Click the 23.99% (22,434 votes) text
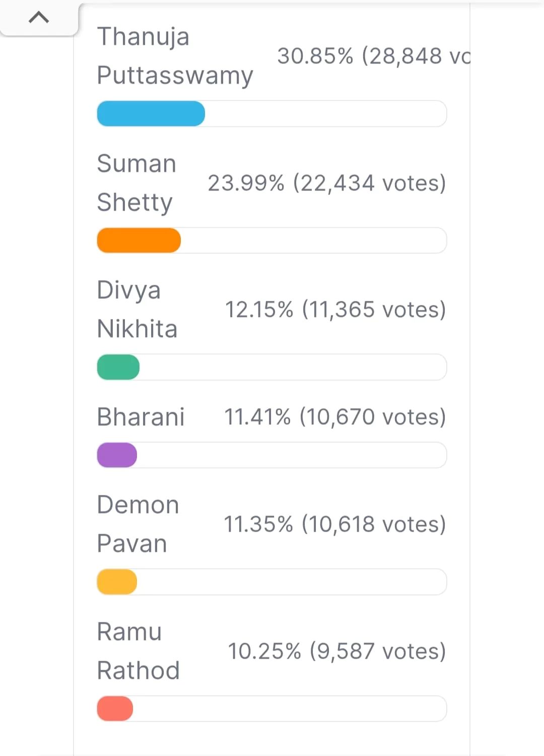 click(x=327, y=183)
